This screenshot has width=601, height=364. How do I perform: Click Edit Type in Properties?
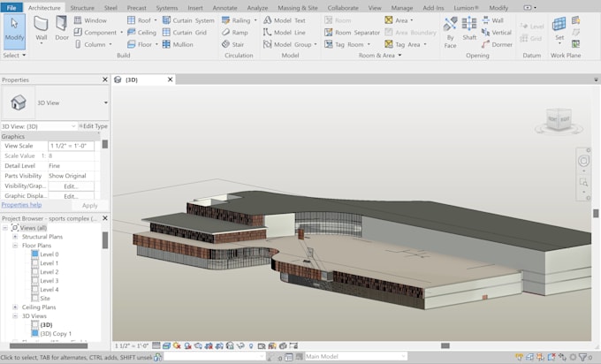[x=93, y=126]
